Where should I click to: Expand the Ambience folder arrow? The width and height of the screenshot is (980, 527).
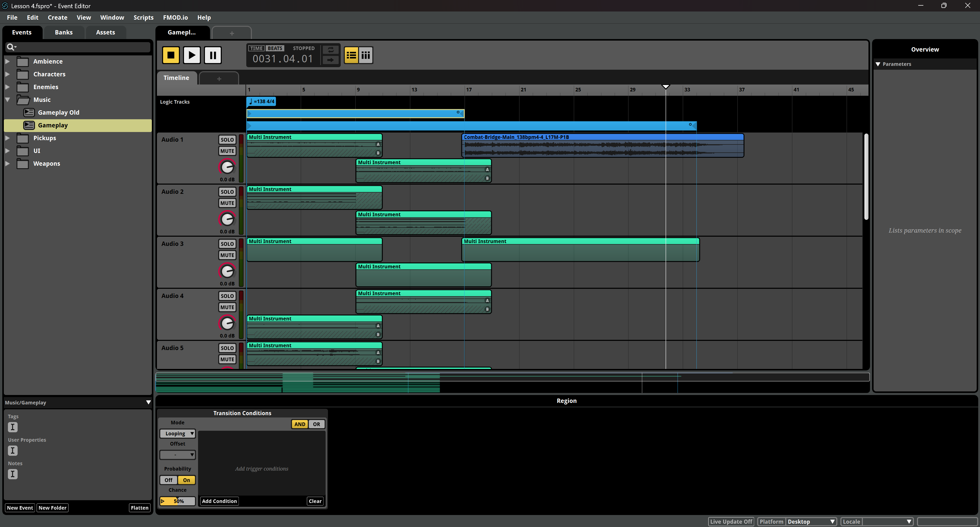pyautogui.click(x=7, y=61)
